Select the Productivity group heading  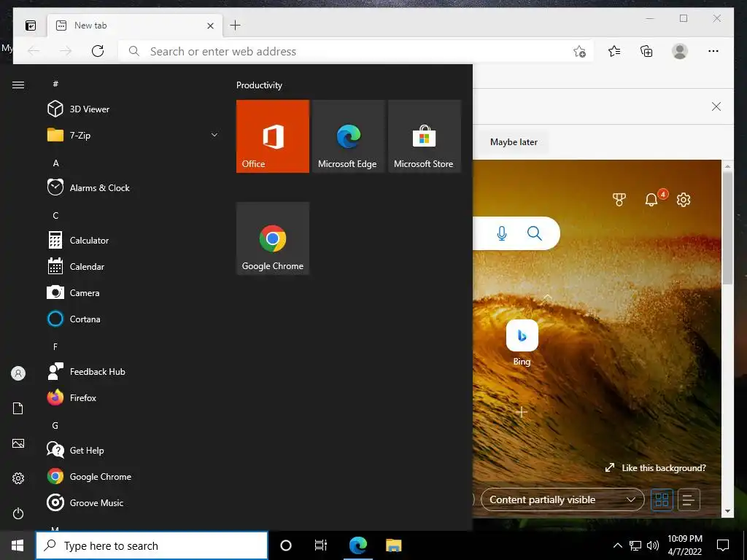(259, 85)
